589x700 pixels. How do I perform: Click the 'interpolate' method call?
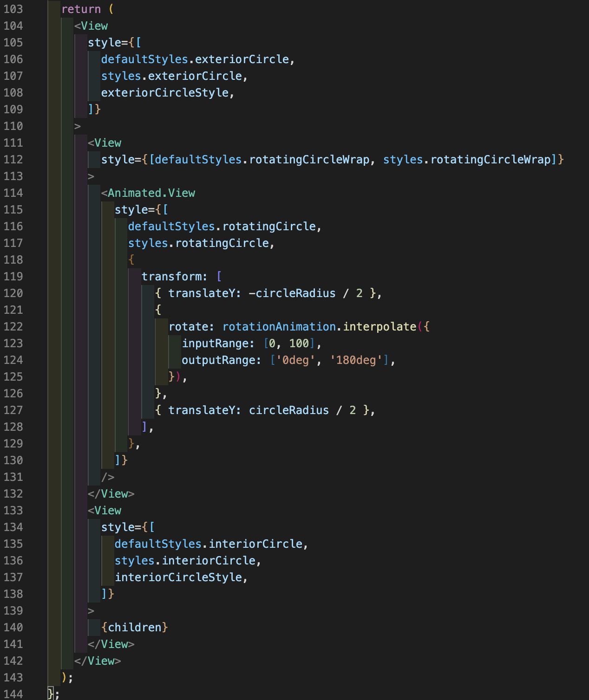coord(380,326)
